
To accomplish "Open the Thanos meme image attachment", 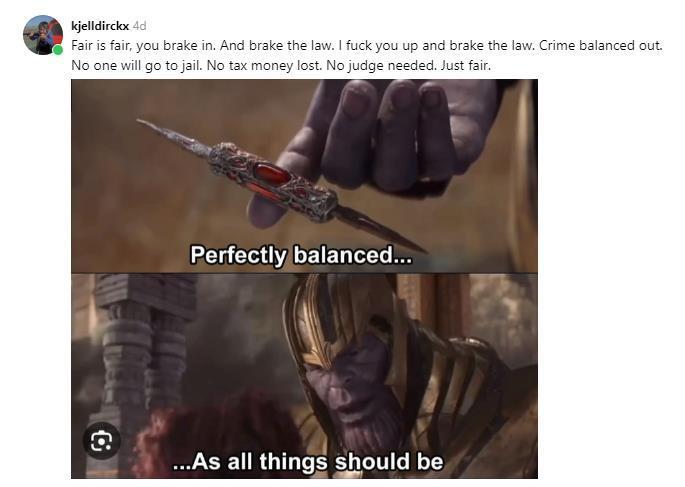I will [x=304, y=279].
